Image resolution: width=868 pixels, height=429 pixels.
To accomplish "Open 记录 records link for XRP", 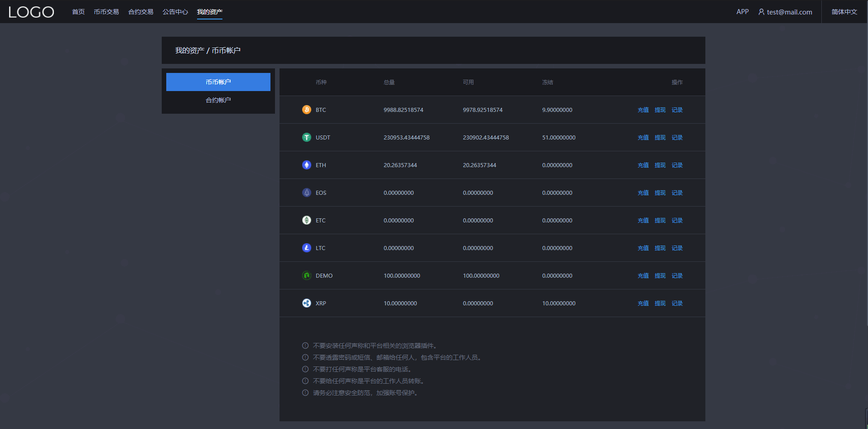I will (677, 304).
